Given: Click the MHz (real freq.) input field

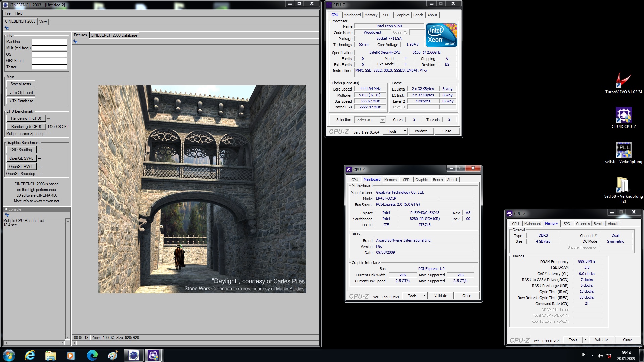Looking at the screenshot, I should pos(50,48).
